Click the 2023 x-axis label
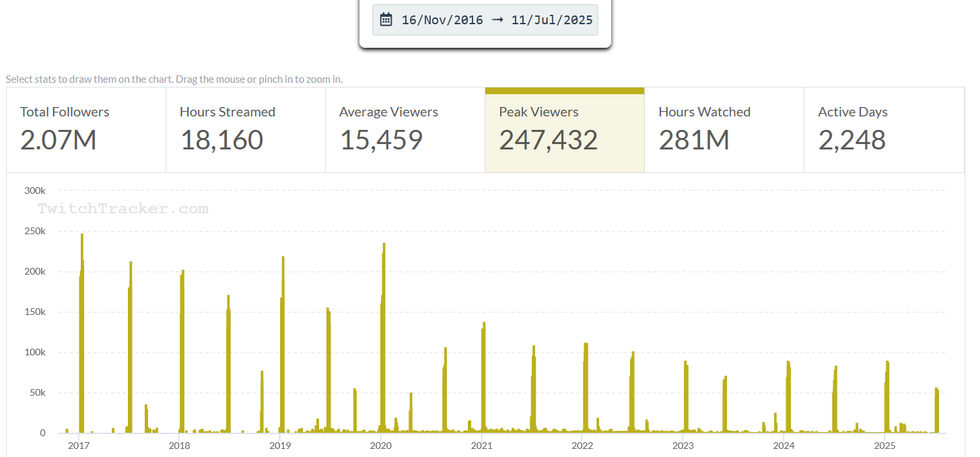This screenshot has height=457, width=980. 682,446
